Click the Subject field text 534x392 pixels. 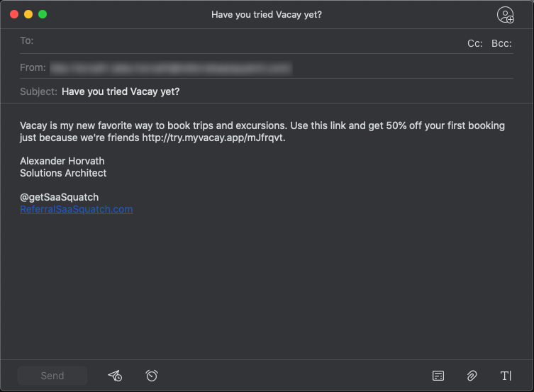point(121,91)
